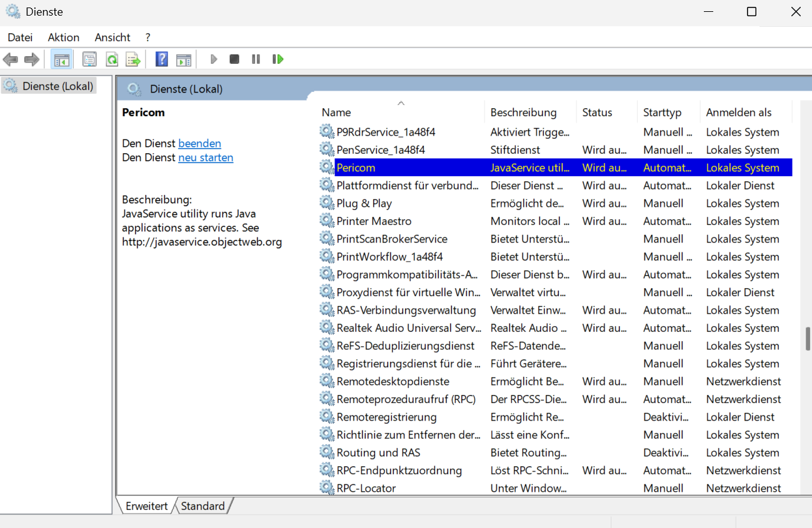
Task: Click the Stop Service toolbar icon
Action: (x=234, y=59)
